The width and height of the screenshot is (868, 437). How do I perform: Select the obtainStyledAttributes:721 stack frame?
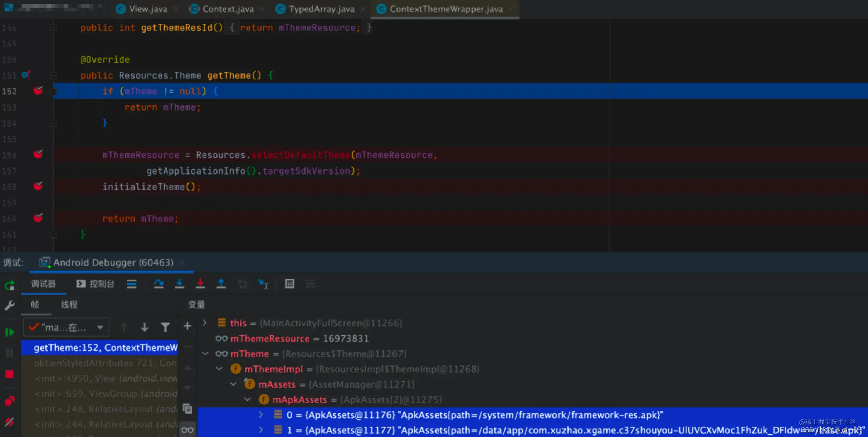point(105,363)
